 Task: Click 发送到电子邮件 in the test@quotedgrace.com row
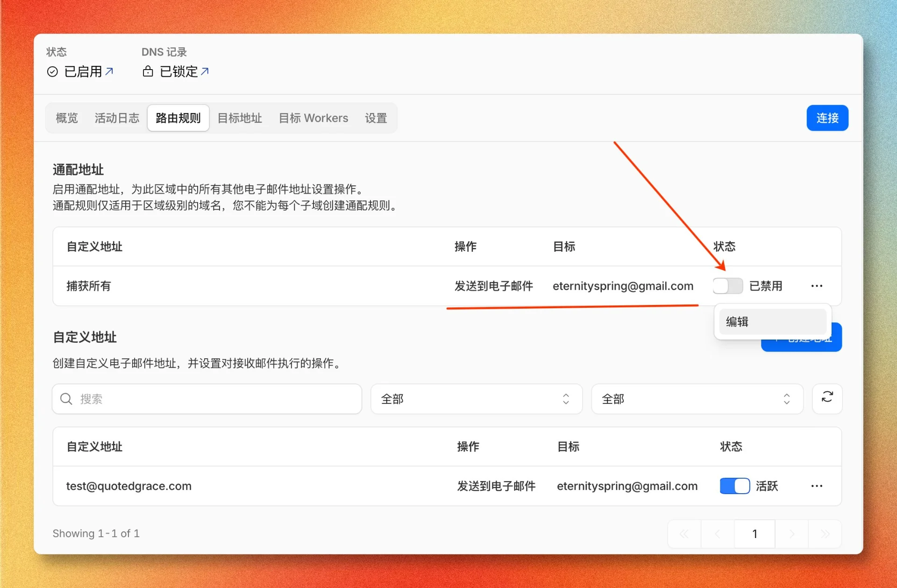tap(496, 486)
